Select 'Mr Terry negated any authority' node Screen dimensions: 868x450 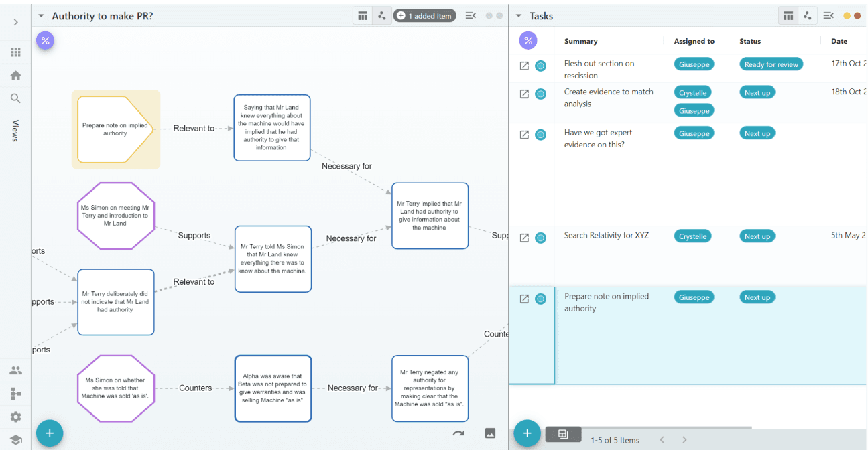point(430,388)
